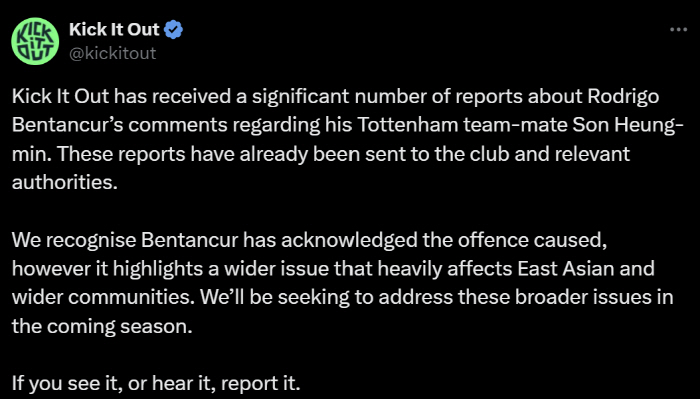Open the Kick It Out green avatar
This screenshot has height=399, width=700.
[x=35, y=41]
